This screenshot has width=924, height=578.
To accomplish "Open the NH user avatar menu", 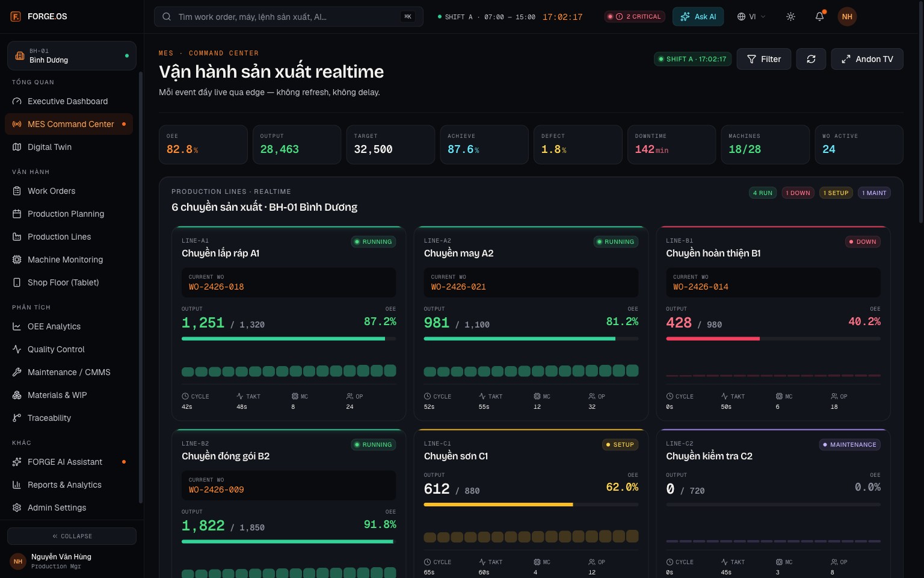I will [x=847, y=16].
